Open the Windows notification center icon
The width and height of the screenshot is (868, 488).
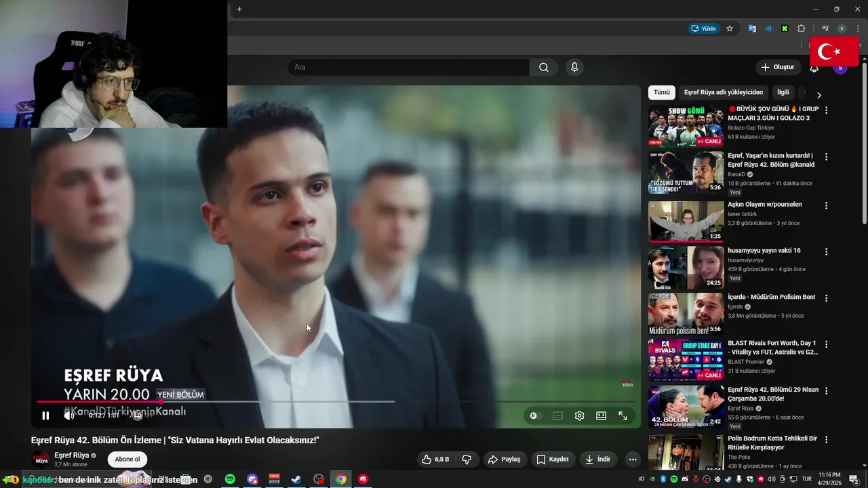pos(854,479)
